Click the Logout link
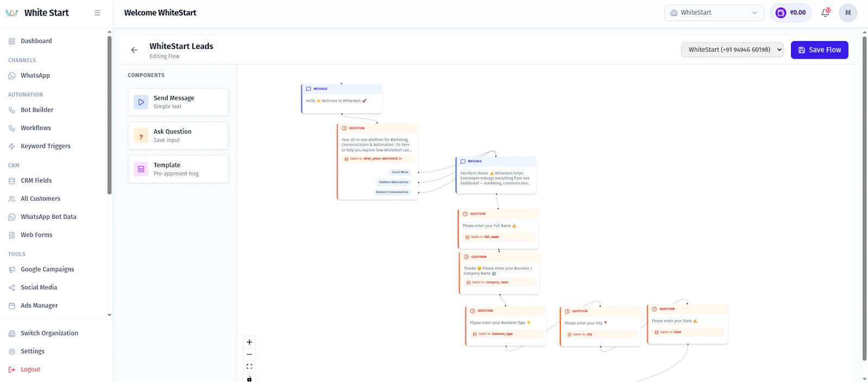The image size is (868, 382). tap(31, 370)
